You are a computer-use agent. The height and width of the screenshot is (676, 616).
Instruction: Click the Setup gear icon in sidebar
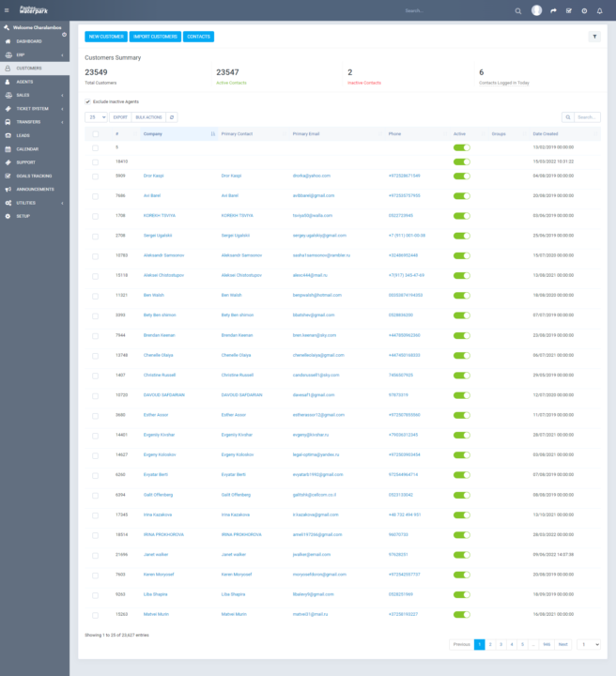point(8,216)
